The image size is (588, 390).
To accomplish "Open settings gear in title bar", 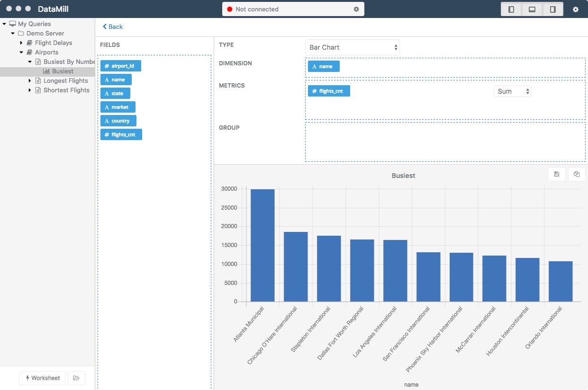I will tap(576, 9).
